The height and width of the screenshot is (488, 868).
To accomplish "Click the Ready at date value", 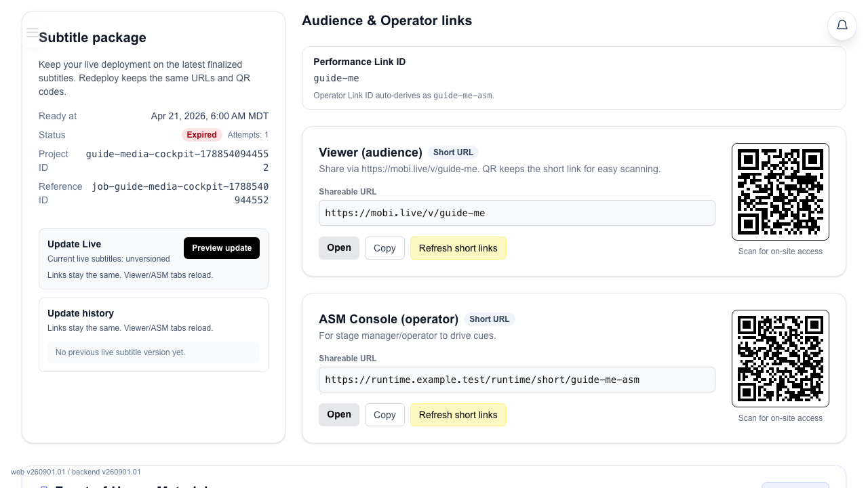I will 210,116.
